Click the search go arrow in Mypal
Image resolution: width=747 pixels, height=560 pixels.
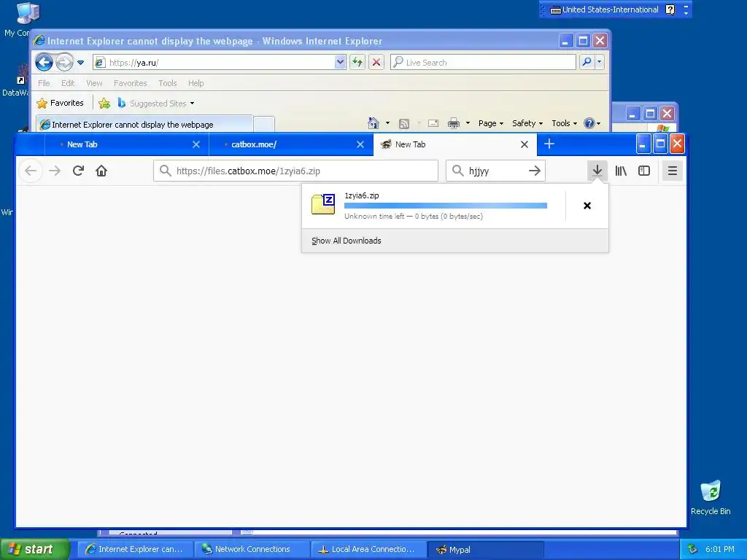coord(535,171)
